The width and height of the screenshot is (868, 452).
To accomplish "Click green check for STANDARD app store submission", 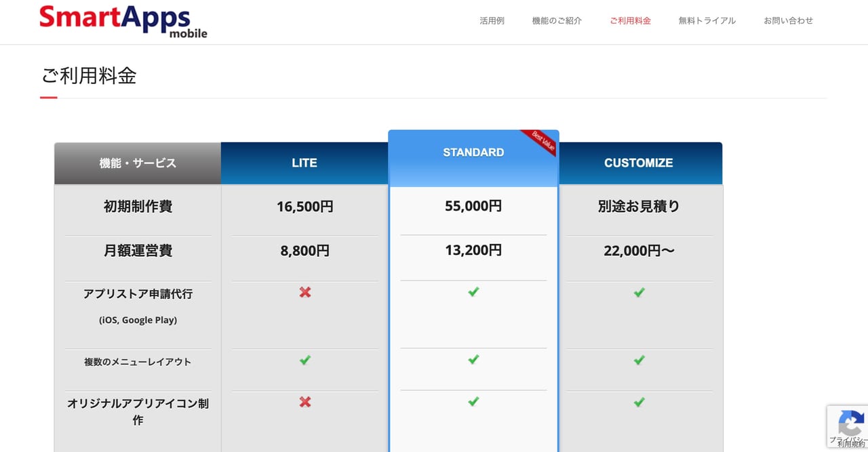I will 473,291.
